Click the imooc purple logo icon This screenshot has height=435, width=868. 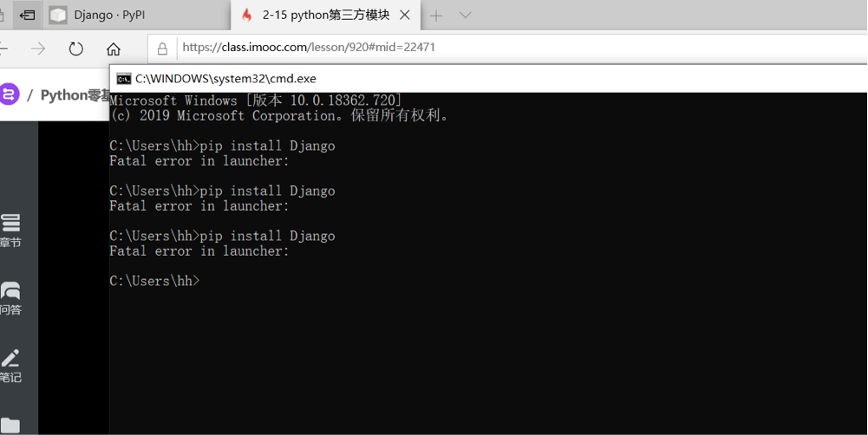(x=10, y=94)
